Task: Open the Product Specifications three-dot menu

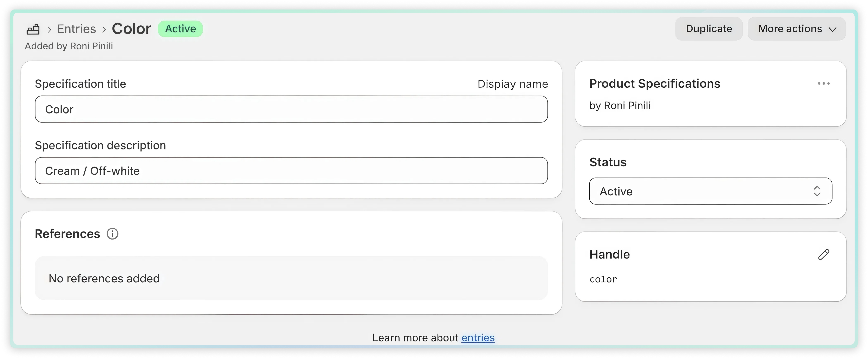Action: click(823, 84)
